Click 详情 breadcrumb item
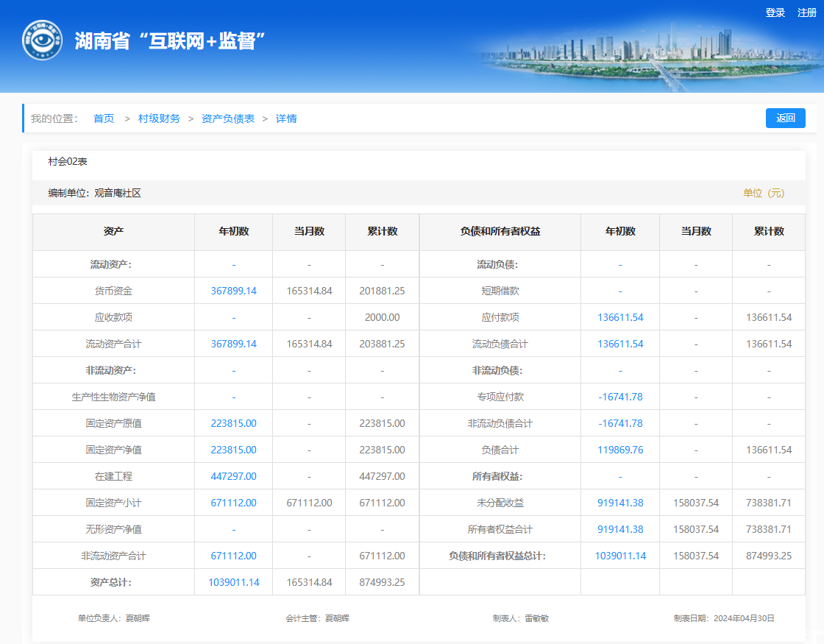This screenshot has height=644, width=824. (286, 118)
